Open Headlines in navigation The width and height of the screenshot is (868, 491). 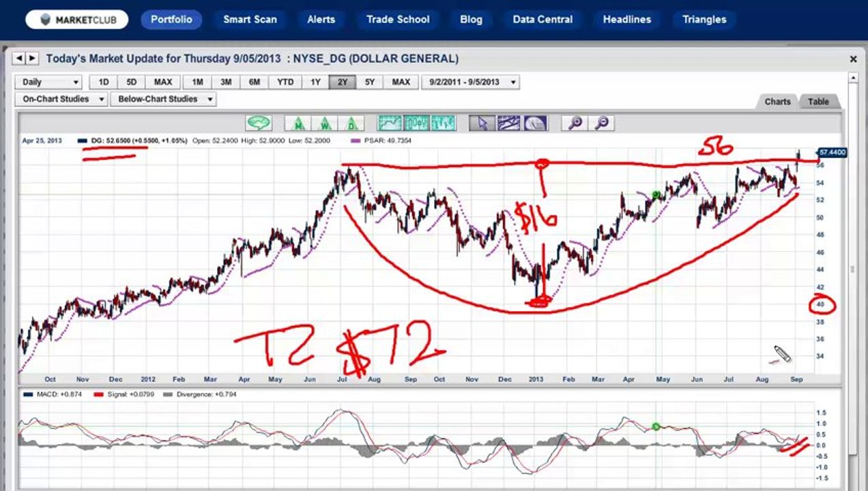tap(626, 19)
